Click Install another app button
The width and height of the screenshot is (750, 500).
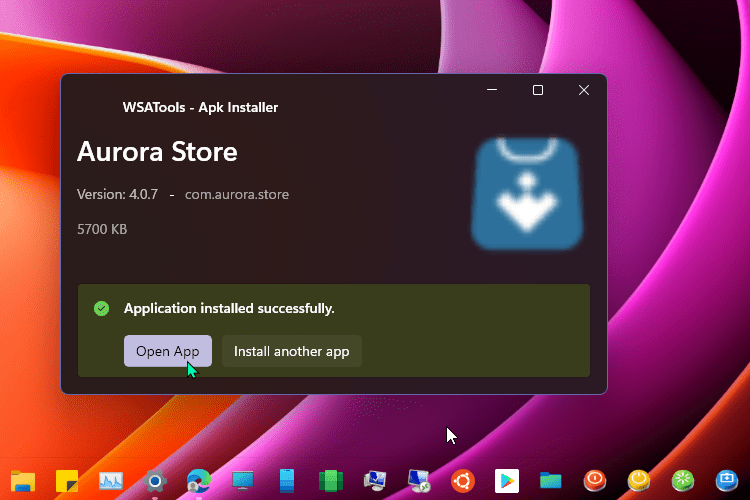click(292, 351)
